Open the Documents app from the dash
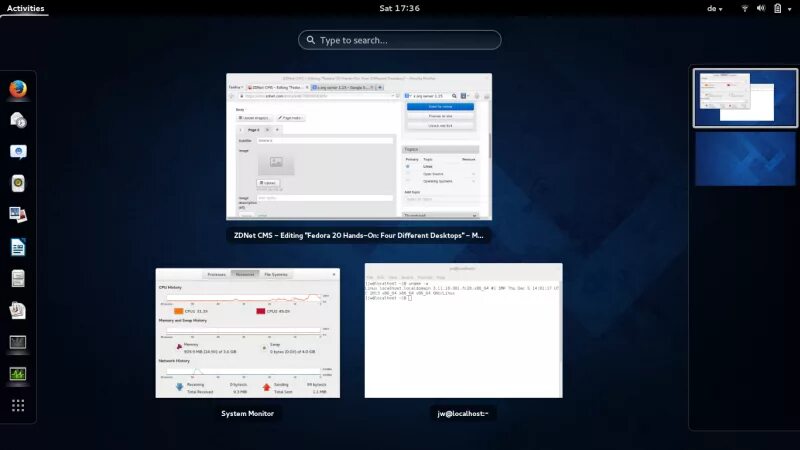The image size is (800, 450). coord(18,310)
